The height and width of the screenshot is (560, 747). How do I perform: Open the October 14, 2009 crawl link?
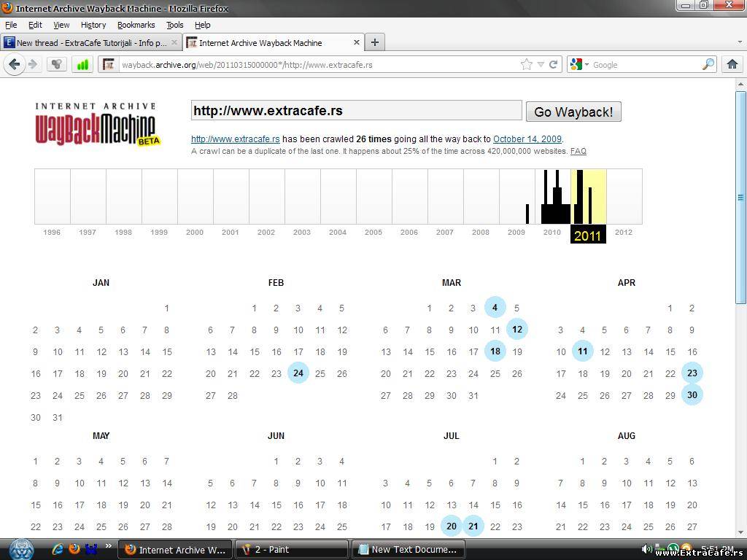coord(527,139)
